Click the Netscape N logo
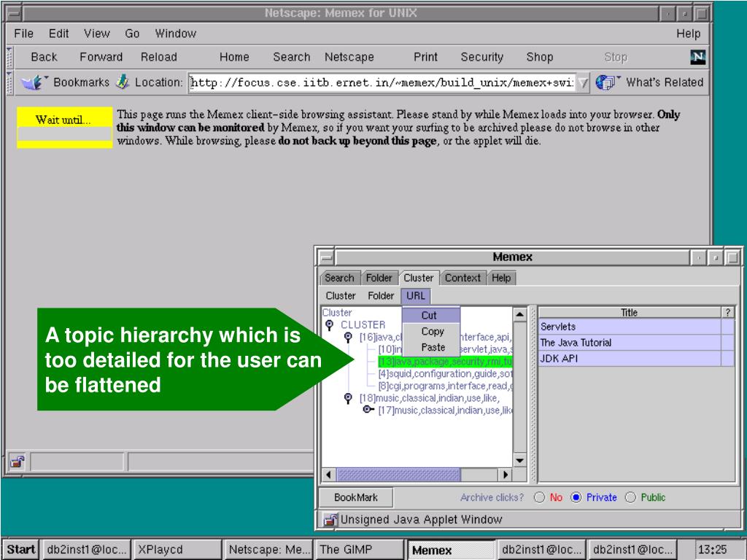 pos(697,57)
